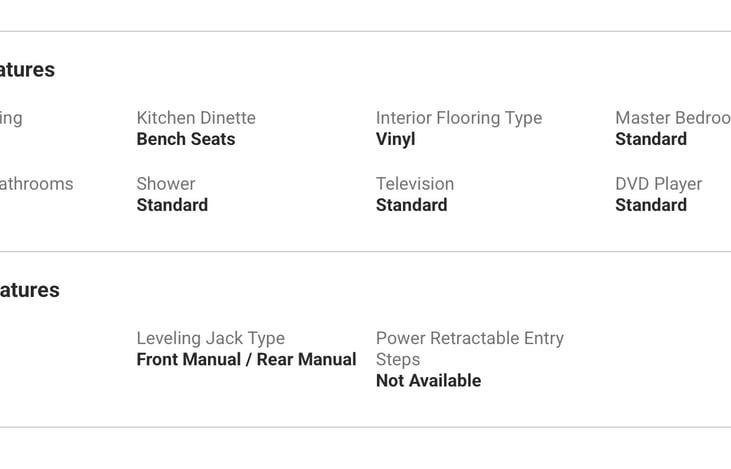Select the Front Manual / Rear Manual value
731x469 pixels.
click(x=246, y=359)
